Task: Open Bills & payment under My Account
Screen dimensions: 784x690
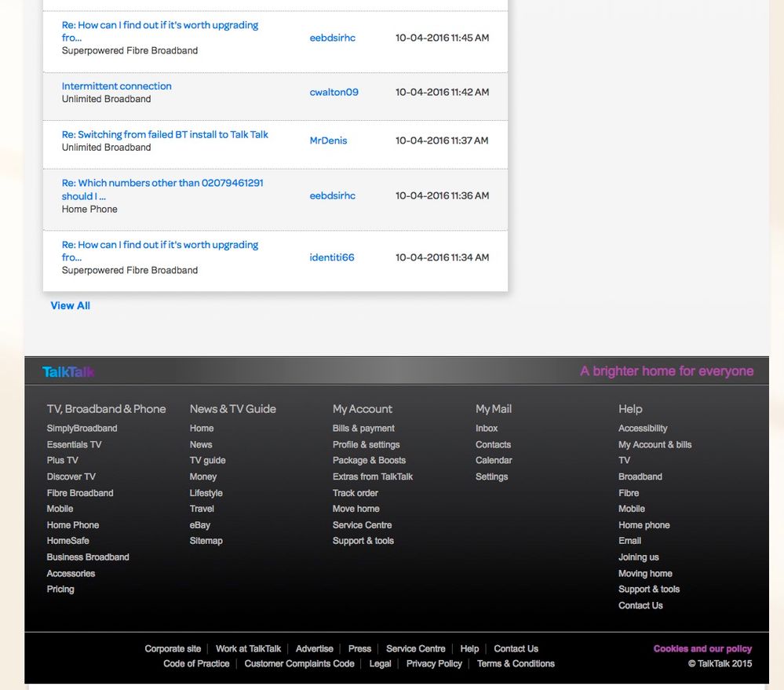Action: point(363,429)
